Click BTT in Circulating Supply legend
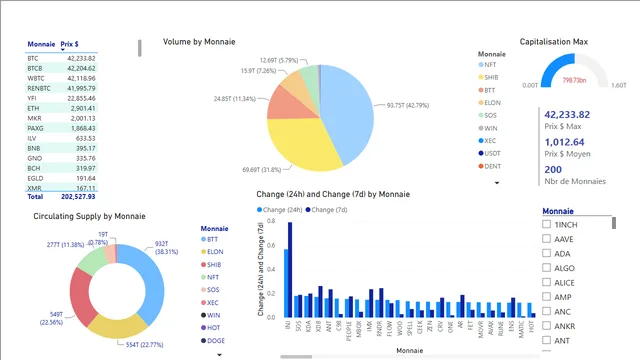The height and width of the screenshot is (360, 640). click(209, 239)
